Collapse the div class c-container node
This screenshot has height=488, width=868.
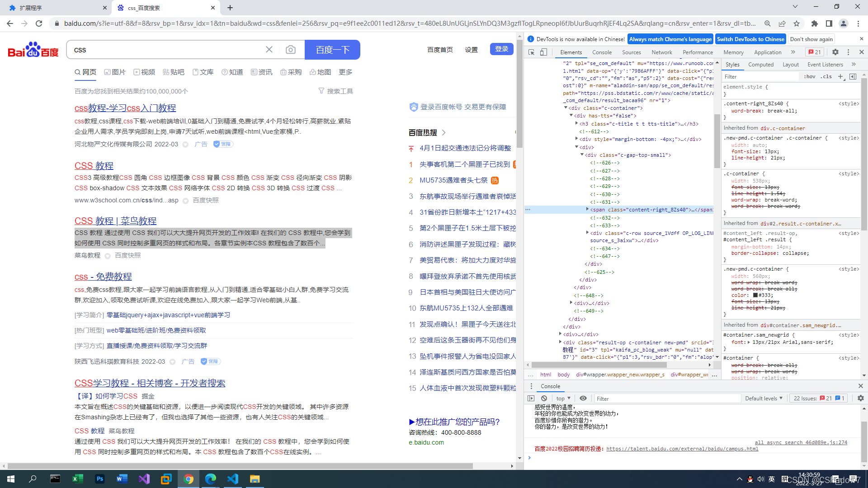[x=566, y=108]
